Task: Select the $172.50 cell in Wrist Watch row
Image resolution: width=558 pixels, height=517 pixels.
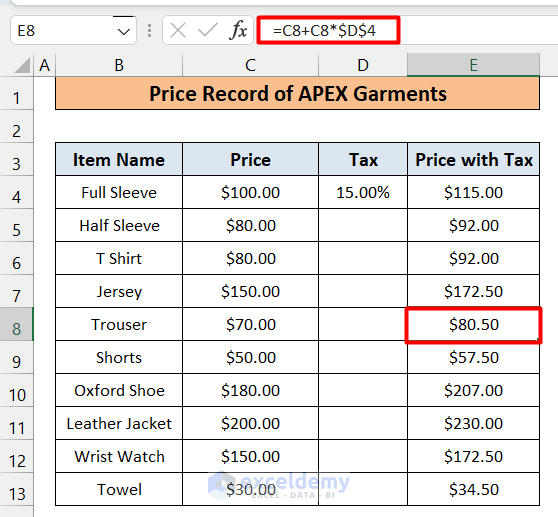Action: click(x=473, y=456)
